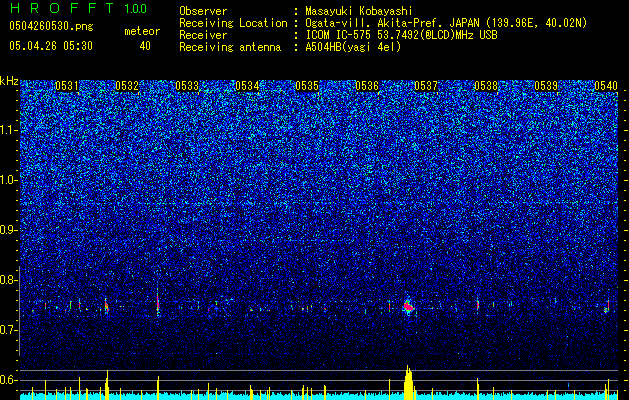Click the strong meteor echo near 0537

click(408, 307)
